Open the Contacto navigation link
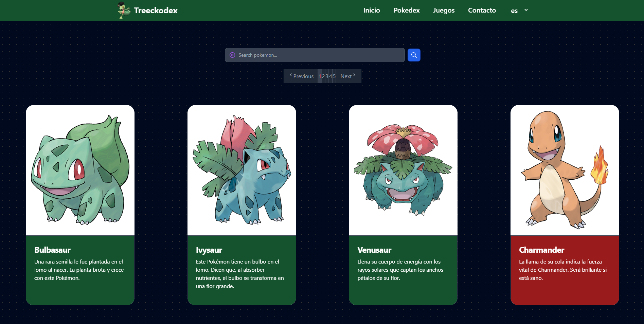Image resolution: width=644 pixels, height=324 pixels. coord(482,10)
